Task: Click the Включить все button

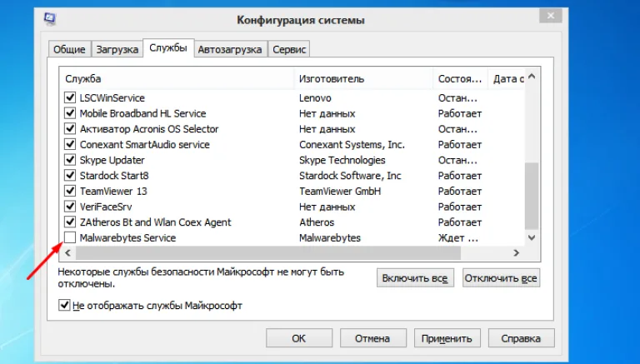Action: 415,278
